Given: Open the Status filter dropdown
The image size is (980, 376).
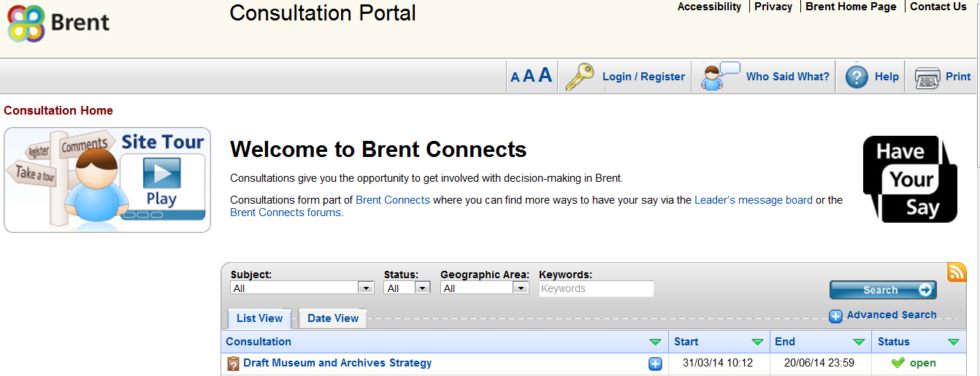Looking at the screenshot, I should pyautogui.click(x=407, y=288).
